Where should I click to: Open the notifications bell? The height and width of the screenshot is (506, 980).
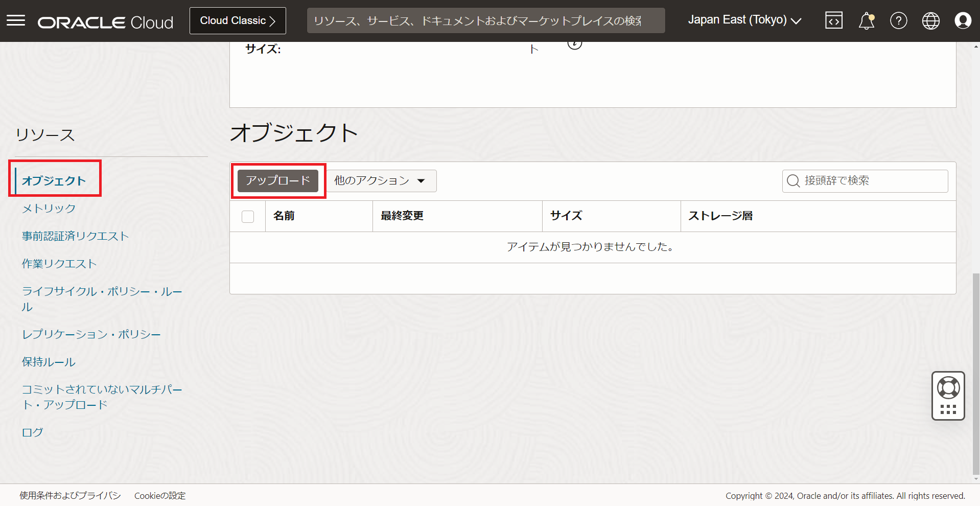click(866, 21)
